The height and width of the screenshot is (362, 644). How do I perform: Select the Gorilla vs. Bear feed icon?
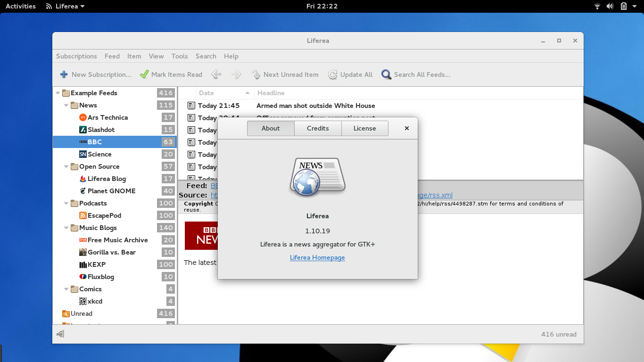pos(83,252)
